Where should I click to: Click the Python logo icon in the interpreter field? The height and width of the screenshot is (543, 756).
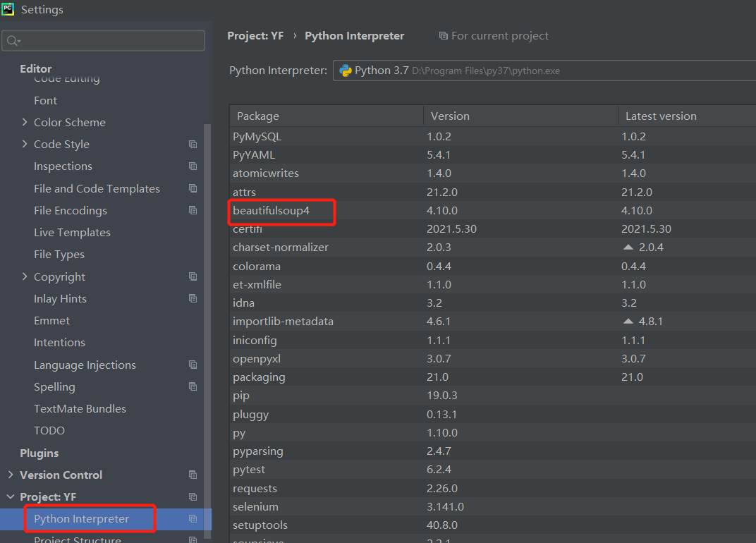pyautogui.click(x=346, y=71)
